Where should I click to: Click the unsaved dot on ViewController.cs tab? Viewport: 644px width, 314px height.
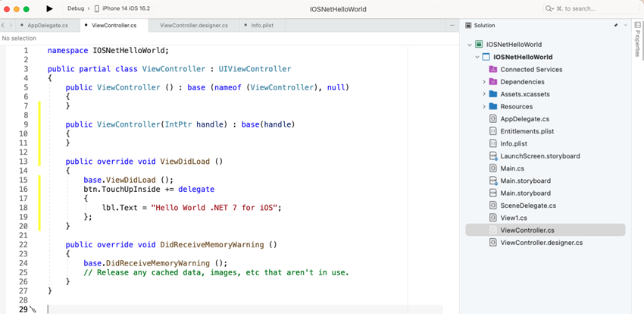(86, 26)
